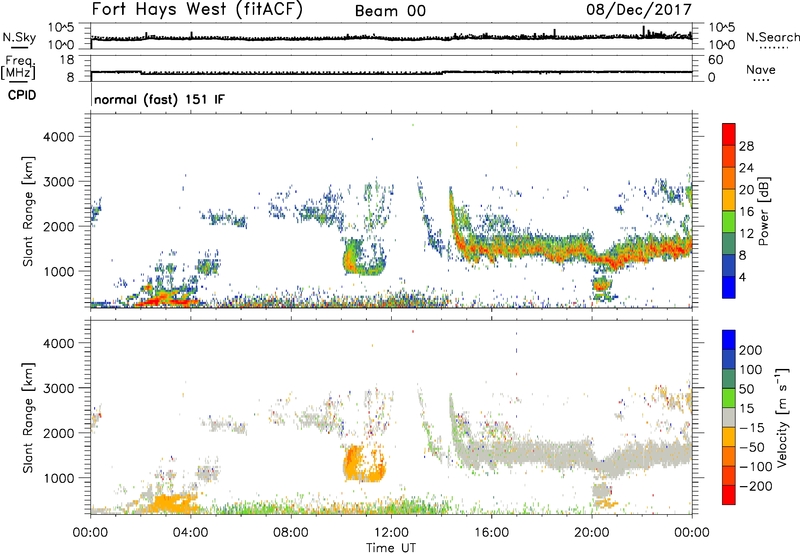Click the 'Velocity [m s-1]' color bar label
This screenshot has width=800, height=554.
(782, 417)
